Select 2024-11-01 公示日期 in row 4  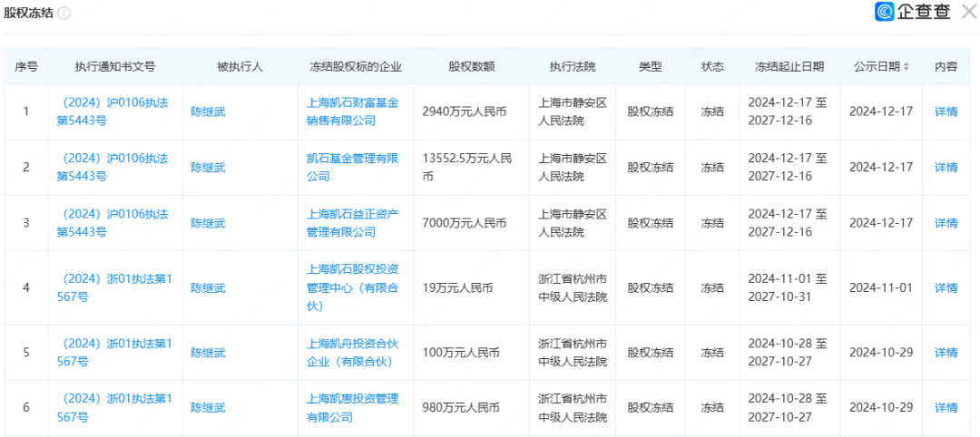pos(881,287)
